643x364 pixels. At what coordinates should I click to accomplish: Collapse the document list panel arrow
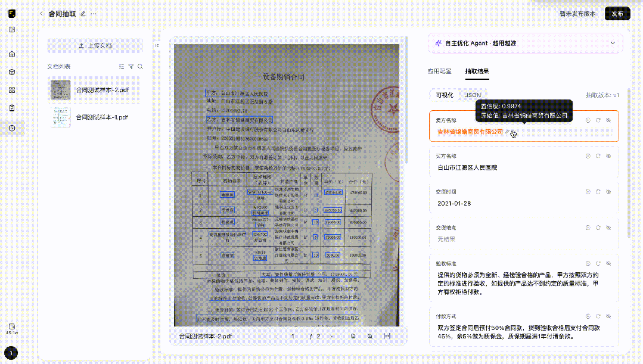(x=157, y=45)
